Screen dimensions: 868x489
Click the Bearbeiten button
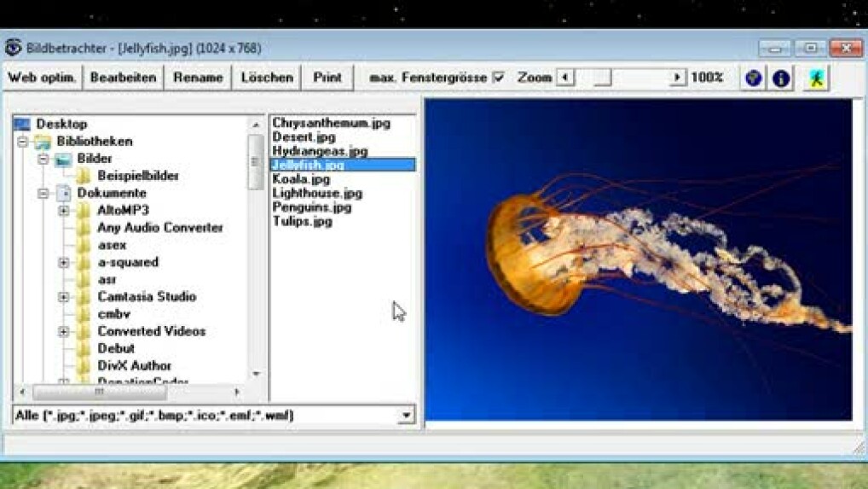[124, 78]
